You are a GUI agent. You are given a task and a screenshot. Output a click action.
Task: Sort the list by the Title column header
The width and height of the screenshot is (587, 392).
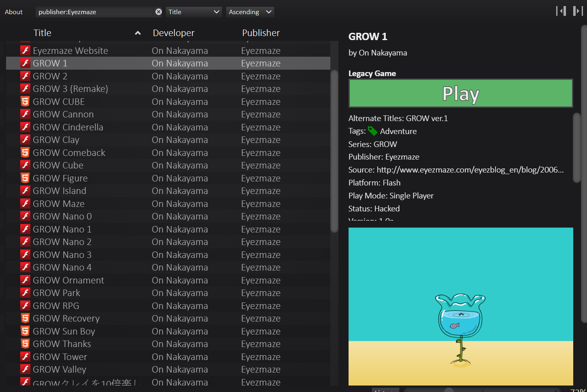43,33
